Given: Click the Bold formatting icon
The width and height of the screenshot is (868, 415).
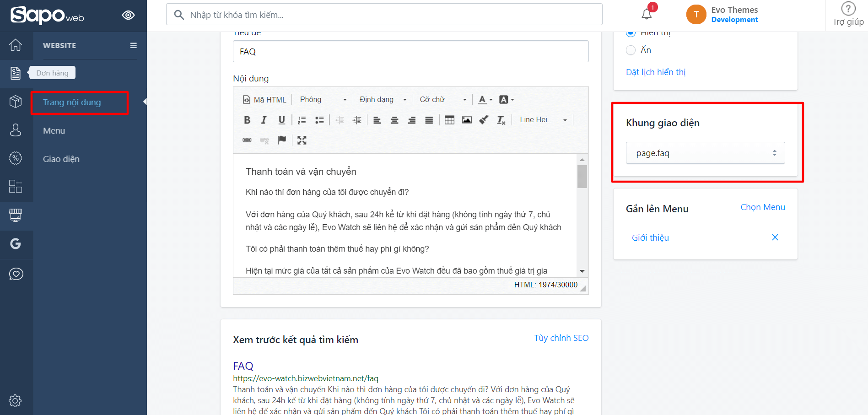Looking at the screenshot, I should click(x=247, y=120).
